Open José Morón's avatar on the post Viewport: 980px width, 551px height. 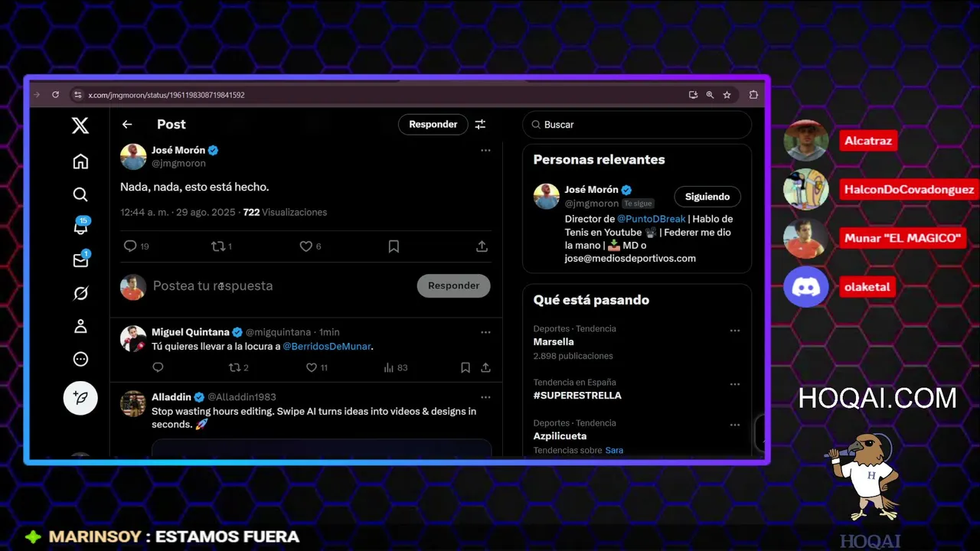pyautogui.click(x=133, y=156)
